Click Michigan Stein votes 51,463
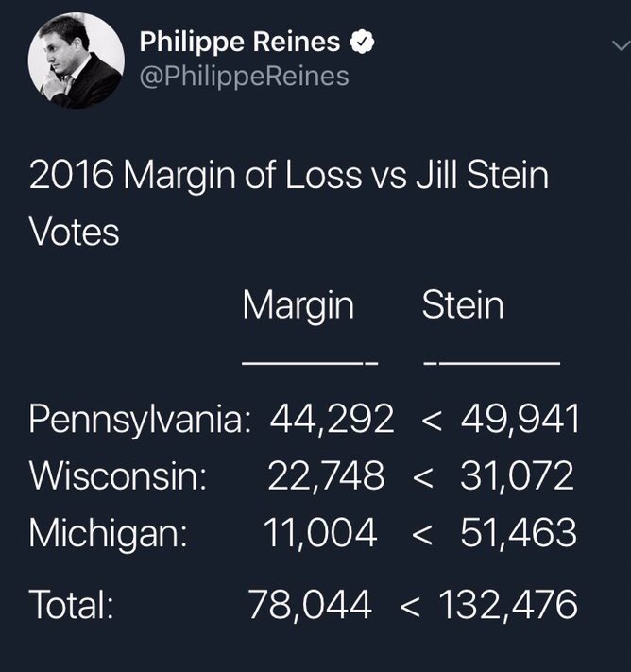 tap(519, 533)
